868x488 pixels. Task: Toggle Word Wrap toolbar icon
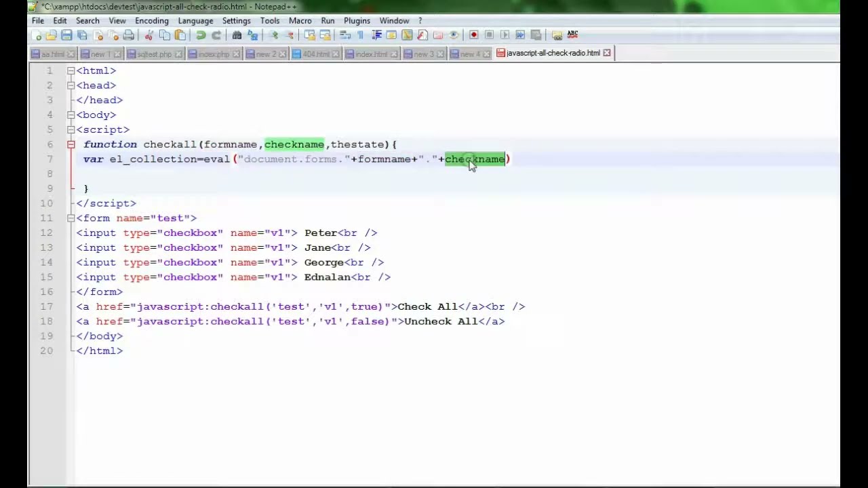pyautogui.click(x=344, y=35)
